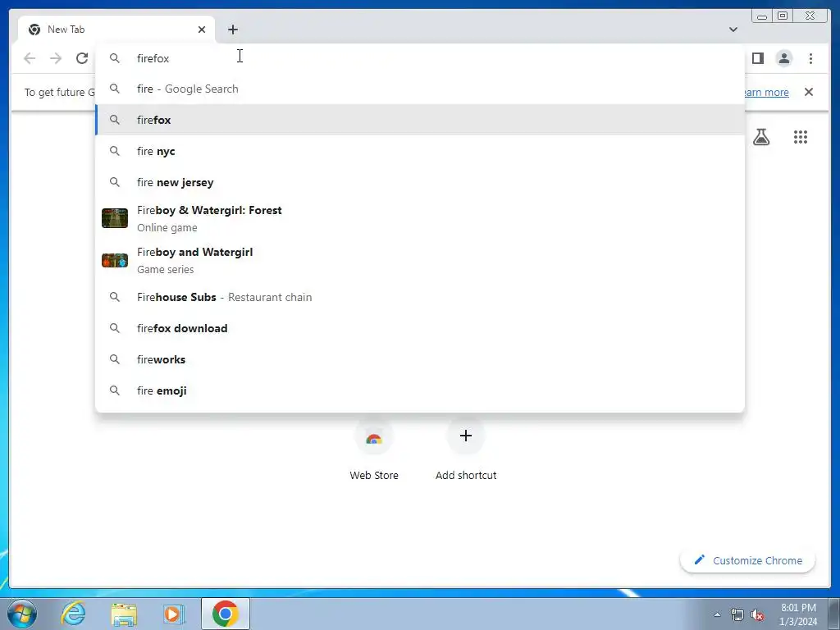
Task: Select 'firefox download' suggestion
Action: tap(420, 328)
